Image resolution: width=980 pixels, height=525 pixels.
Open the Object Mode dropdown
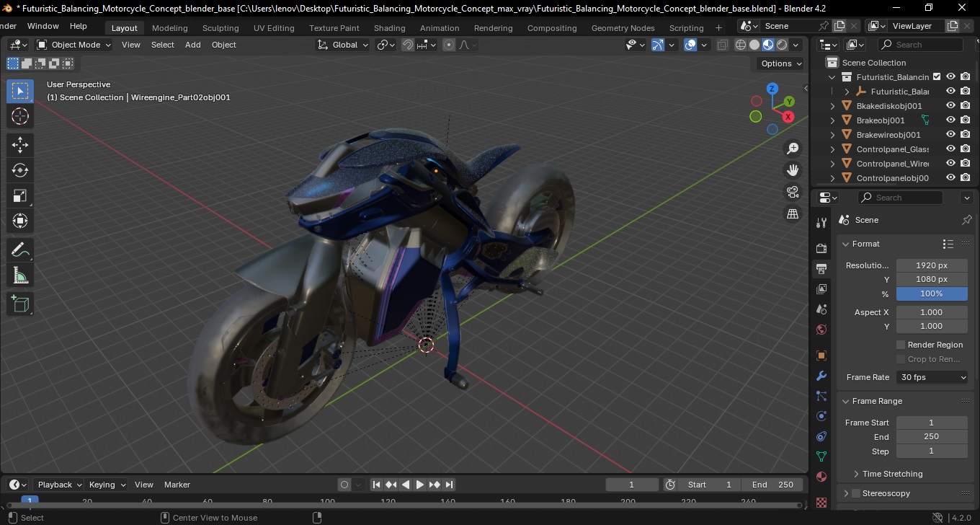pos(74,45)
